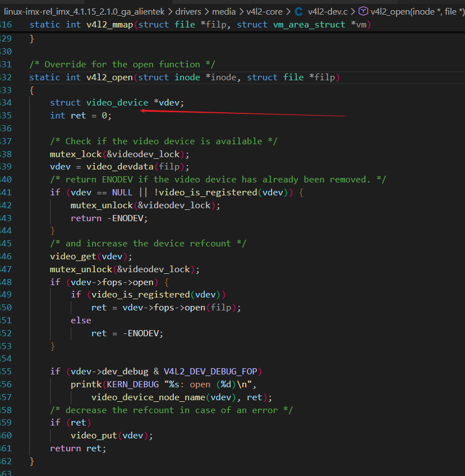The height and width of the screenshot is (476, 465).
Task: Click the mutex_lock(&videodev_lock) call
Action: coord(119,154)
